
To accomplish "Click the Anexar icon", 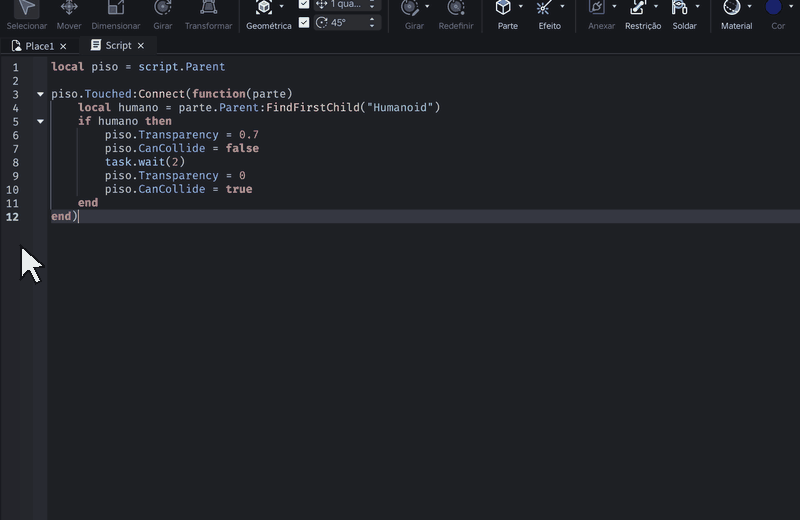I will pos(596,7).
